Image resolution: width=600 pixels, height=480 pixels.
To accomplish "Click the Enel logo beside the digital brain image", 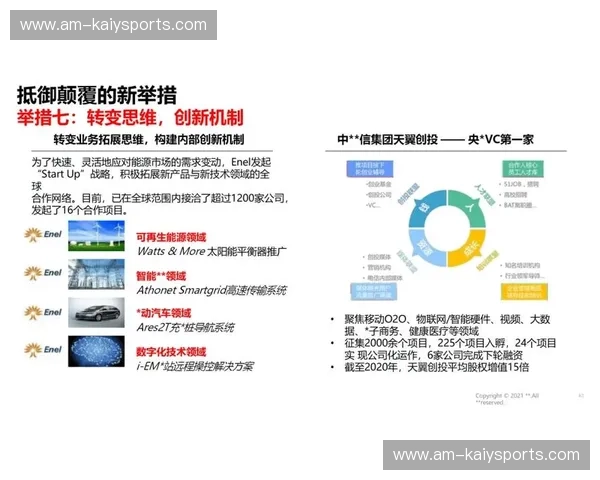I will 43,350.
